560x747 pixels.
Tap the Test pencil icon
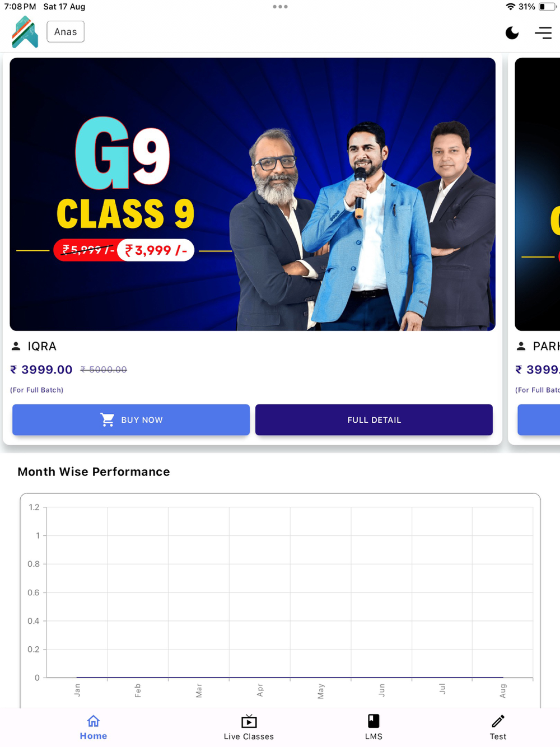pyautogui.click(x=498, y=721)
